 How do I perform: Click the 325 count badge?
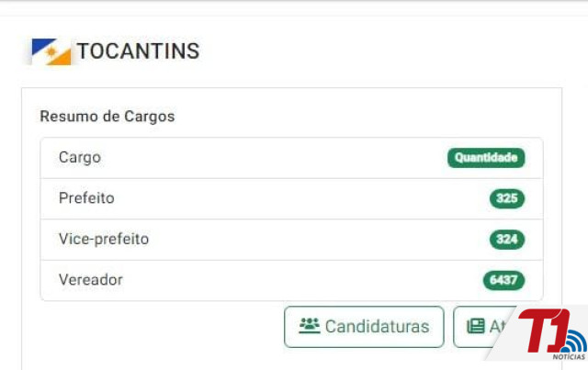tap(506, 198)
